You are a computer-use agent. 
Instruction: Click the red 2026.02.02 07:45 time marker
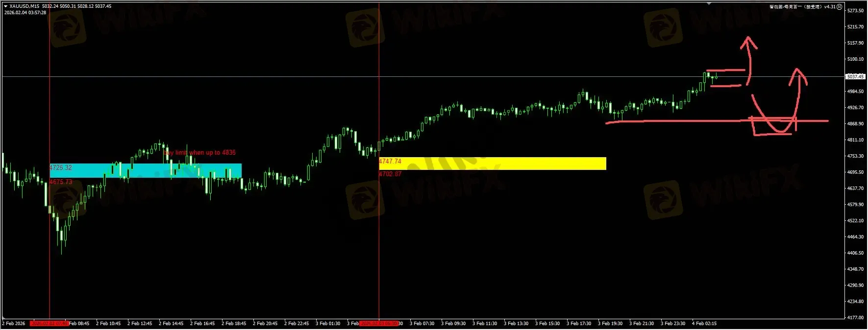tap(49, 324)
